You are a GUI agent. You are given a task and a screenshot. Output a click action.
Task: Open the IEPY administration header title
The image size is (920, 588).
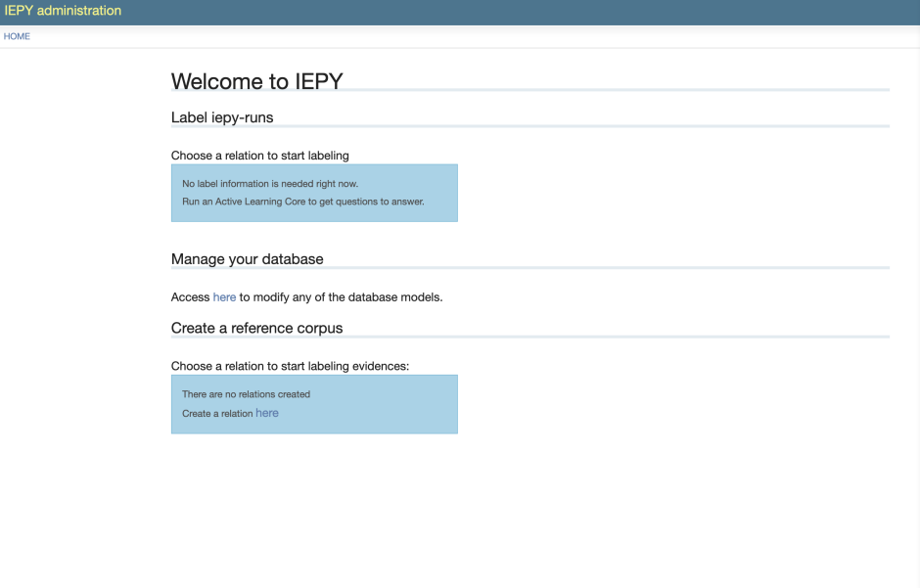[x=63, y=11]
